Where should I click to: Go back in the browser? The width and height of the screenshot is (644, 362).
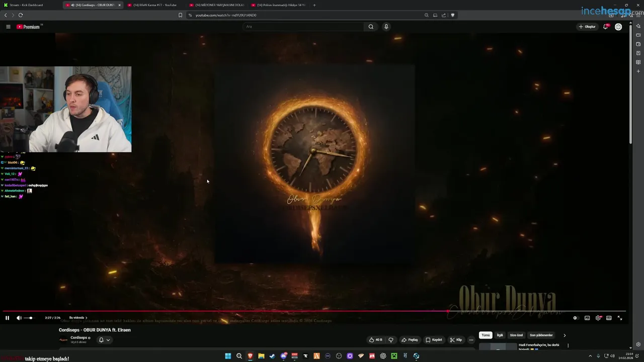point(6,15)
